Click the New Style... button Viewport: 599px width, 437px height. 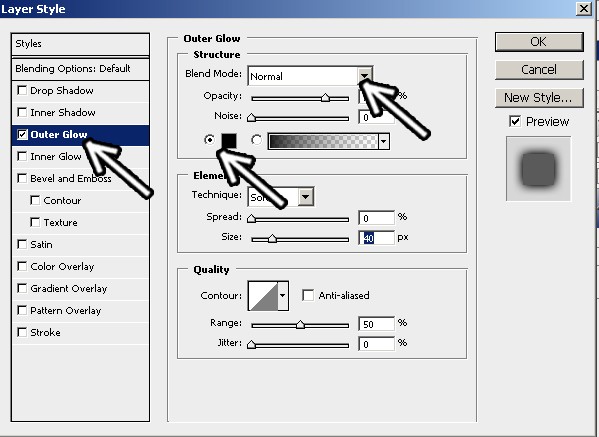pyautogui.click(x=539, y=98)
